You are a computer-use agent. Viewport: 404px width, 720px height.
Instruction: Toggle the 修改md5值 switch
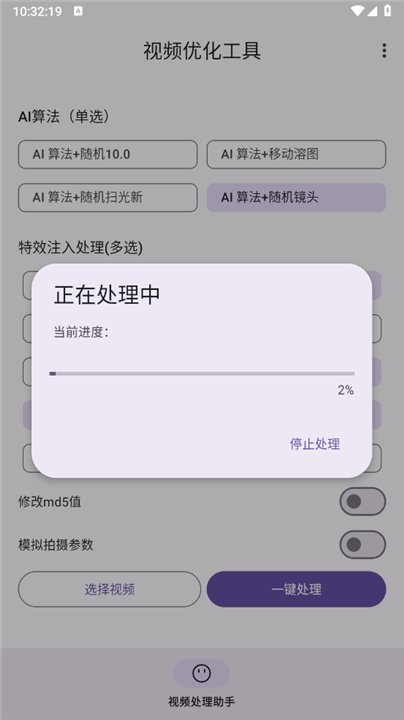pyautogui.click(x=362, y=501)
